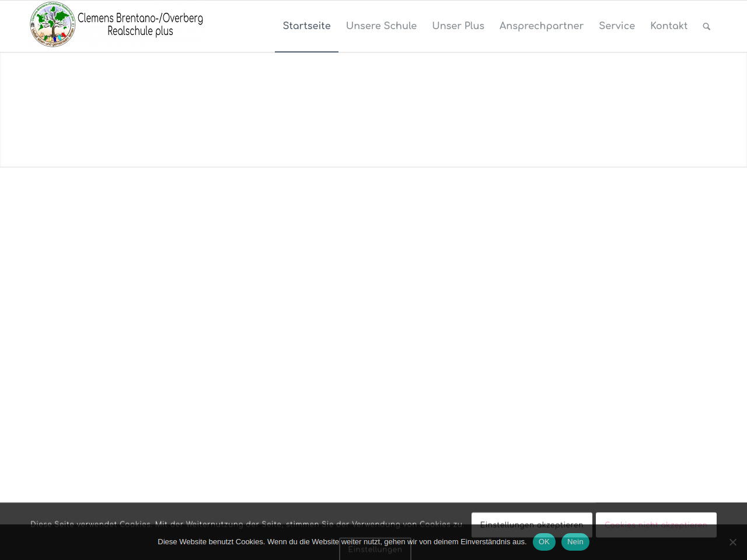
Task: Click the Clemens Brentano-/Overberg title text
Action: pyautogui.click(x=140, y=18)
